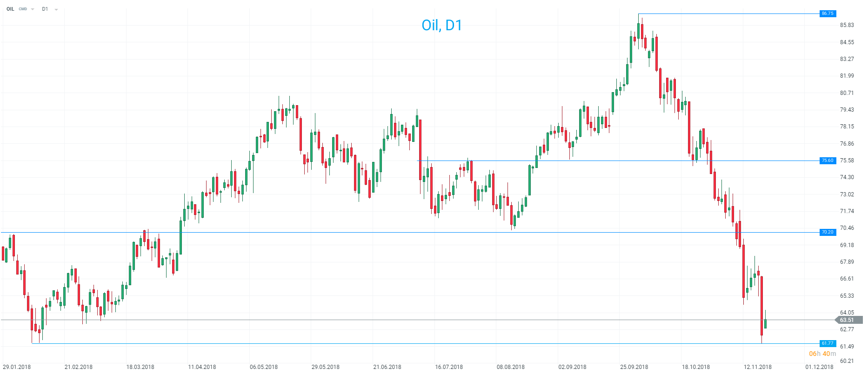The height and width of the screenshot is (375, 868).
Task: Click the OIL instrument name
Action: point(10,9)
